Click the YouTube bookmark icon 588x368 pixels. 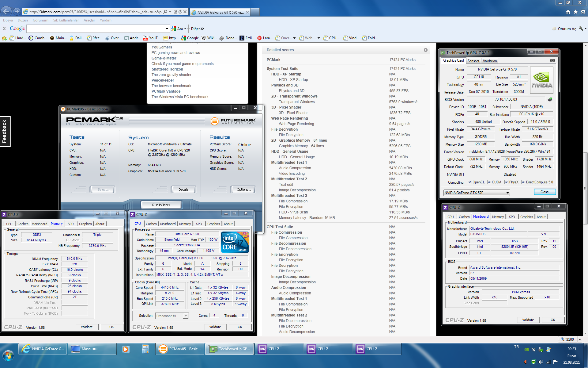click(145, 38)
